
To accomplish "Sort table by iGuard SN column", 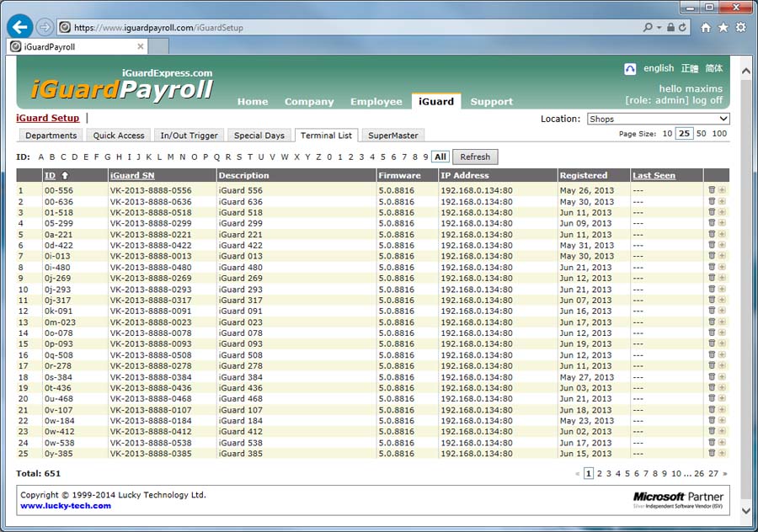I will click(x=132, y=175).
